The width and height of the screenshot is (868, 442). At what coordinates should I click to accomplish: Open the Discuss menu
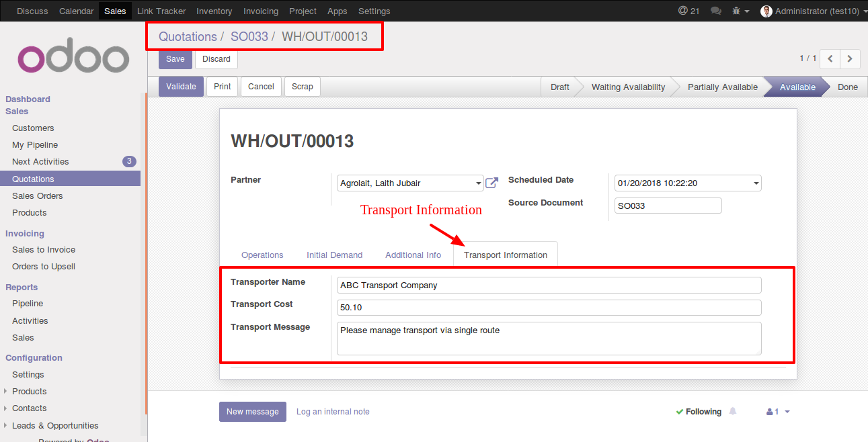(32, 11)
